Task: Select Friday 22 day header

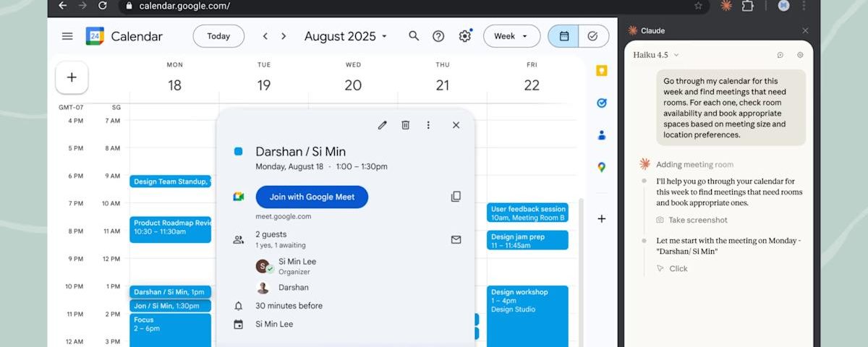Action: [532, 85]
